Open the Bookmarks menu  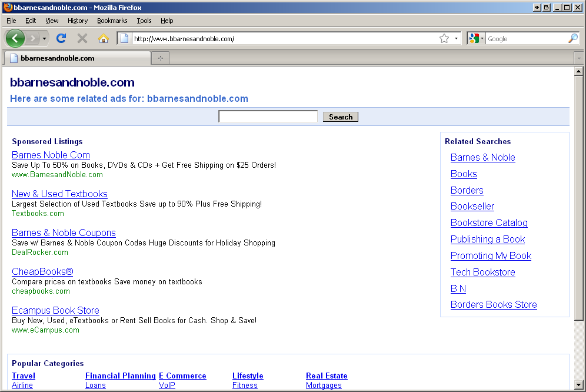[112, 21]
